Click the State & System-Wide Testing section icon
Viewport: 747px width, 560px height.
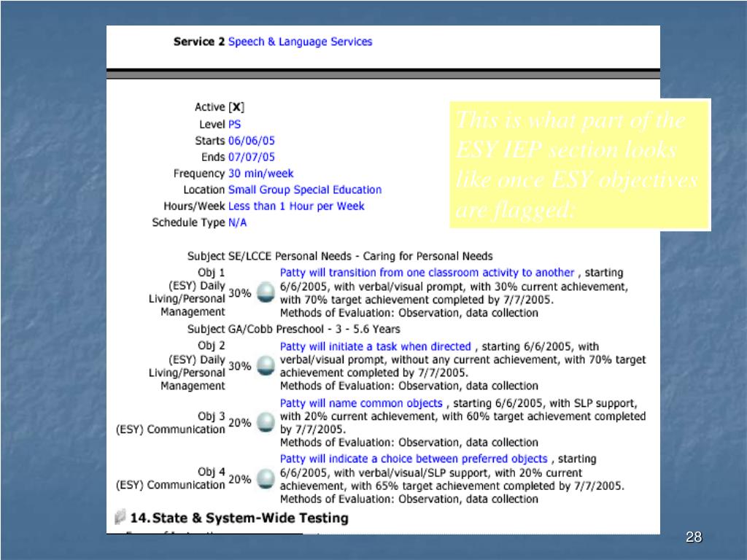tap(120, 517)
